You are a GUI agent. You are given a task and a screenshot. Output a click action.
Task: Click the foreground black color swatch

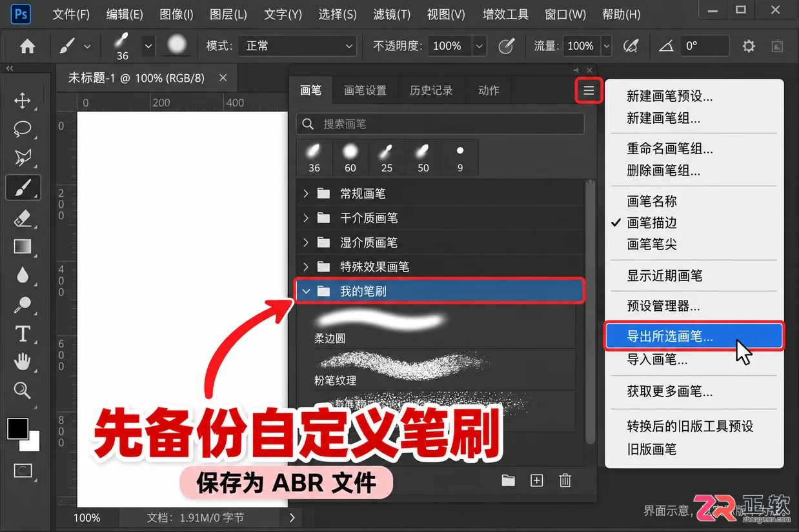pos(17,428)
